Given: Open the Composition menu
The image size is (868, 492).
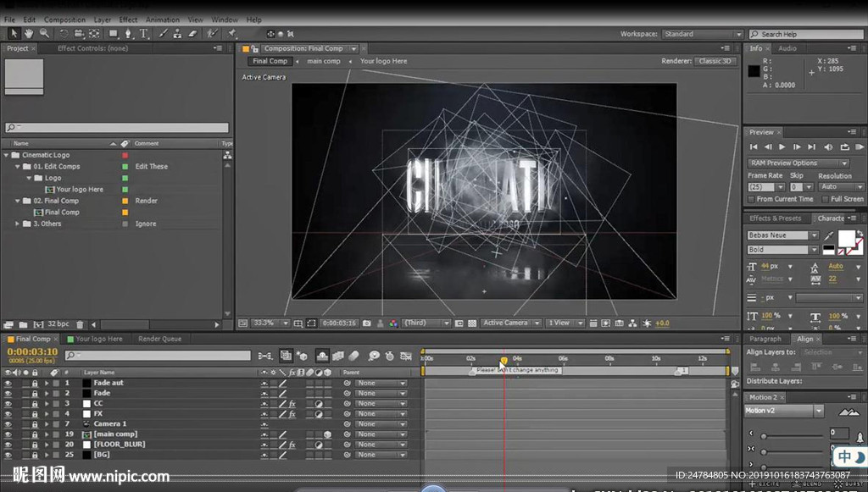Looking at the screenshot, I should pyautogui.click(x=64, y=20).
